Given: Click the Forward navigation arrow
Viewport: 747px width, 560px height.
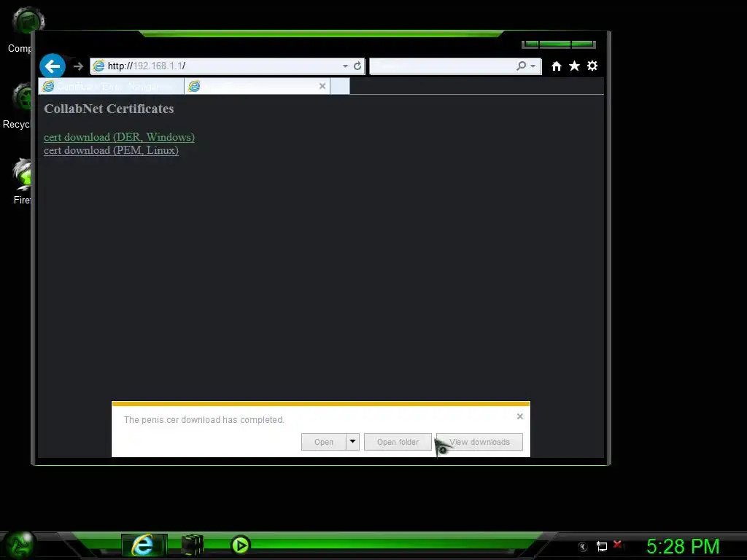Looking at the screenshot, I should 78,66.
